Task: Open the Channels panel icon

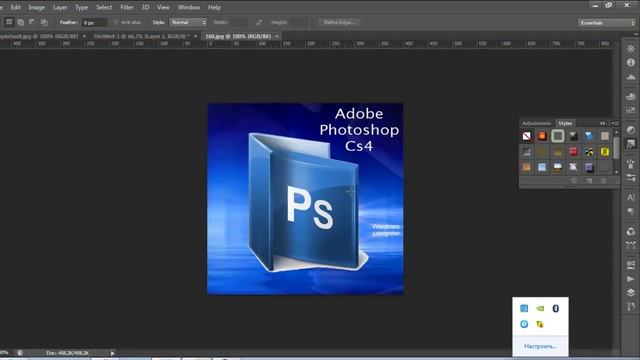Action: 631,231
